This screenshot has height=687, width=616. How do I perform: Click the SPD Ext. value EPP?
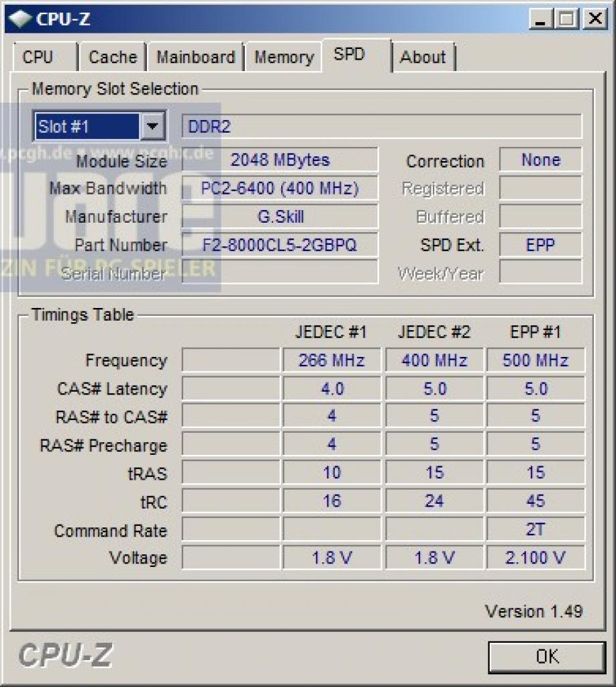540,244
